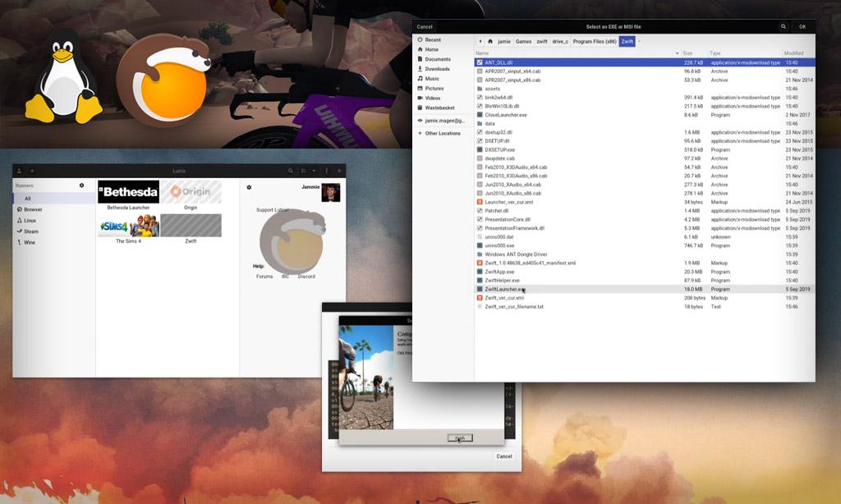The image size is (841, 504).
Task: Go to the jamie folder in path bar
Action: point(504,41)
